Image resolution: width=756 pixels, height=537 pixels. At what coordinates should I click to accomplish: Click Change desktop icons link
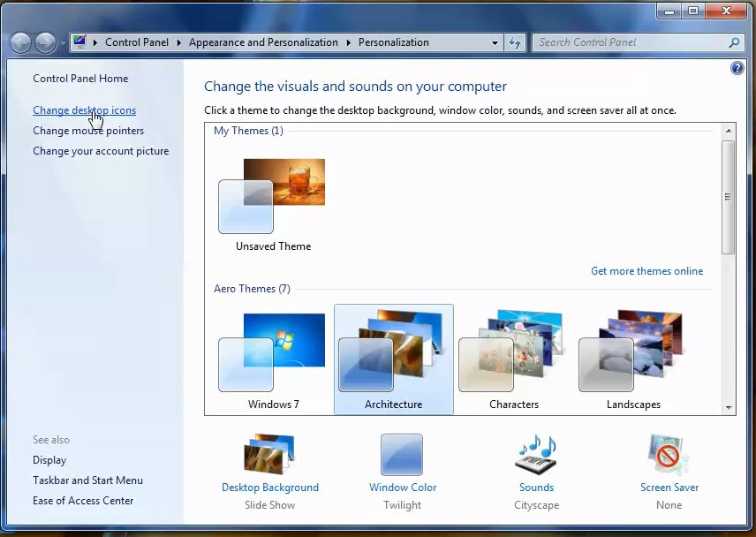85,110
